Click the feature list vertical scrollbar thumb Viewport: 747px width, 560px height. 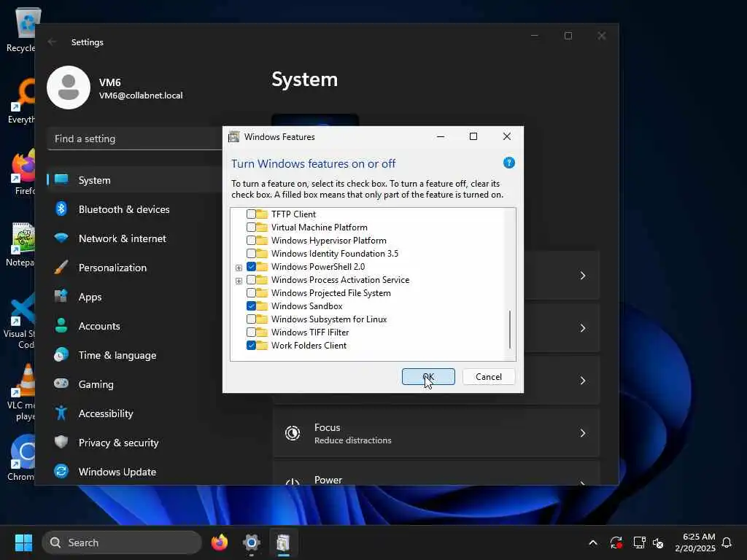(x=510, y=330)
